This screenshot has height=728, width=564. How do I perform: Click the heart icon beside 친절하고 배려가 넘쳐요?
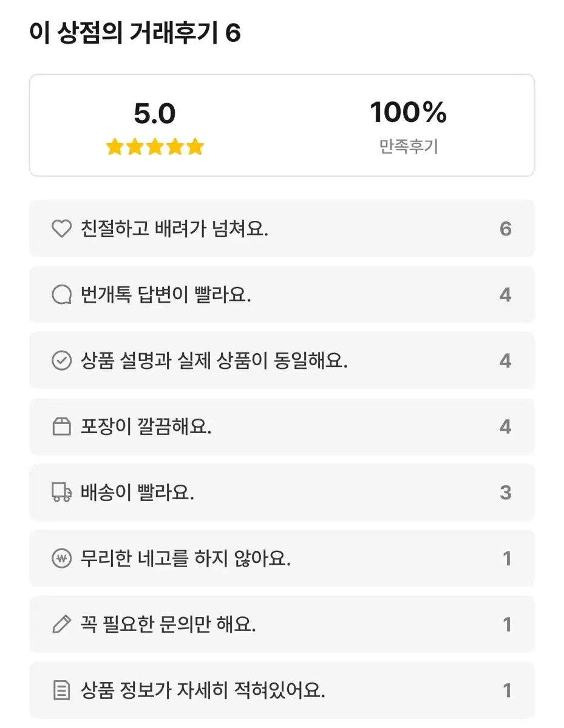coord(61,229)
